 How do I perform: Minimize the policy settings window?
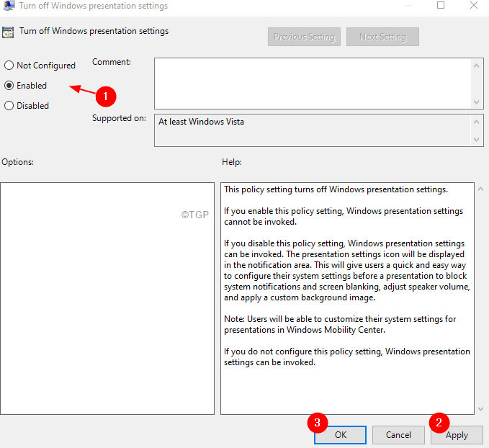pos(408,5)
